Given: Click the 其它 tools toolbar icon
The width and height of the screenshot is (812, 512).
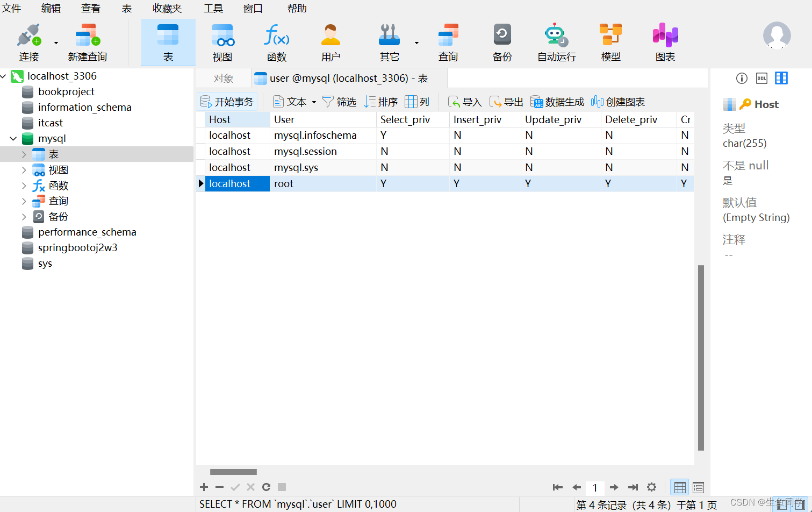Looking at the screenshot, I should (x=390, y=42).
